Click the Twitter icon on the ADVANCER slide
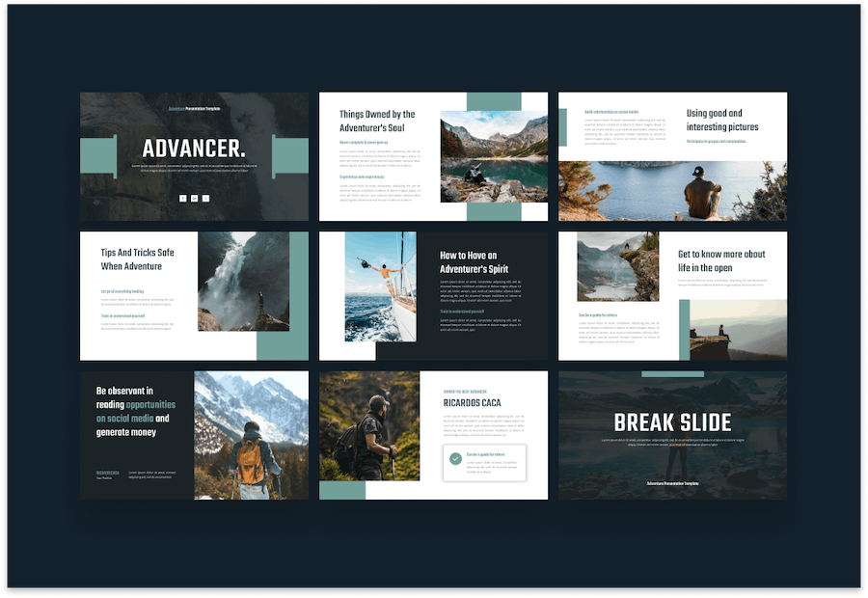 (x=206, y=199)
